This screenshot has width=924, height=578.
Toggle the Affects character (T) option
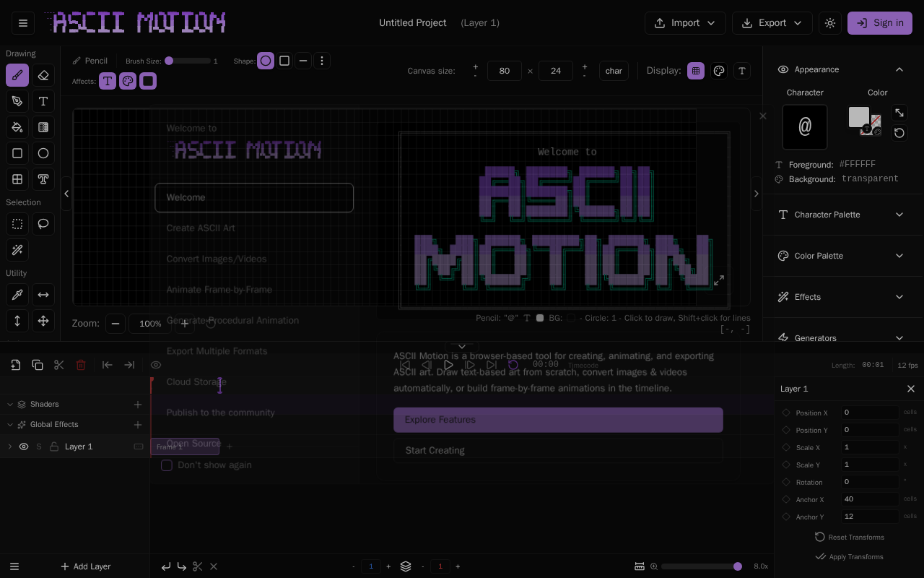(x=108, y=81)
